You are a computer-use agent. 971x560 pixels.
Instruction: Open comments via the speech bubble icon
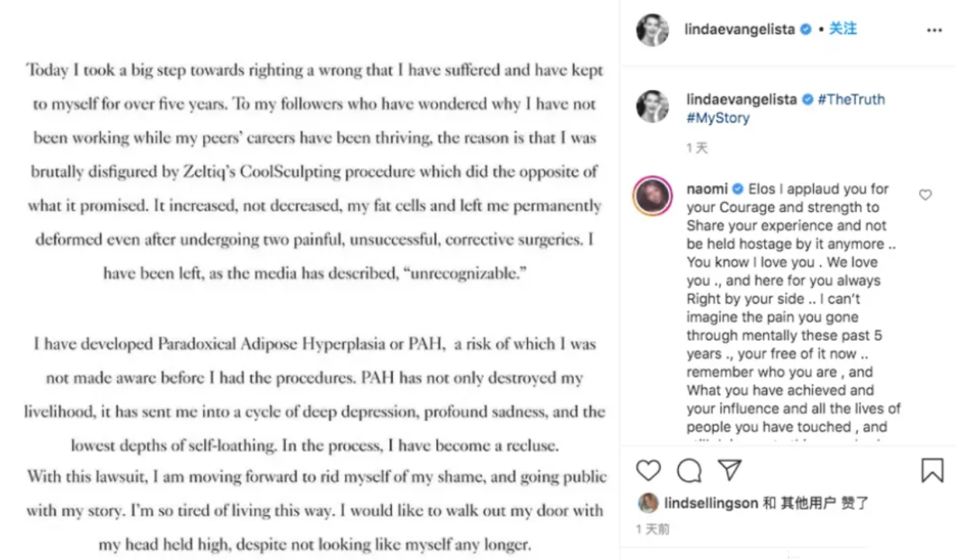[x=690, y=470]
